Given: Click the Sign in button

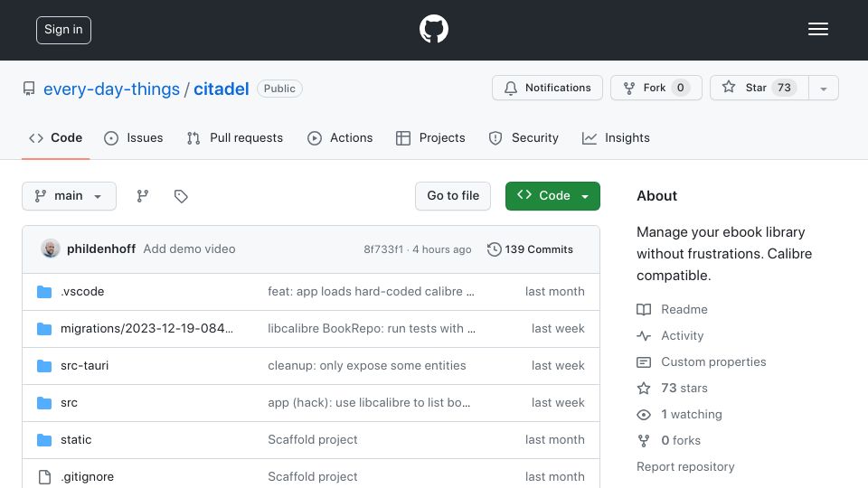Looking at the screenshot, I should (x=63, y=30).
